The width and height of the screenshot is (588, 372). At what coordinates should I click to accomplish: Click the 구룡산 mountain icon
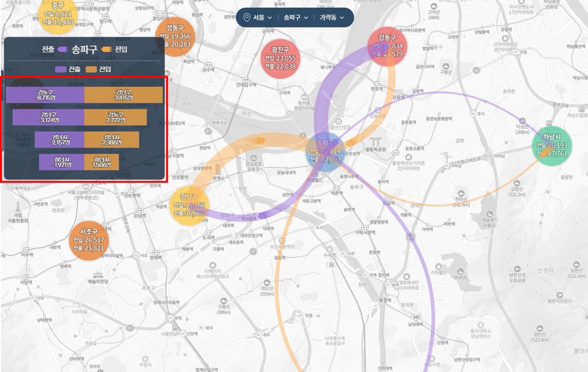point(224,301)
